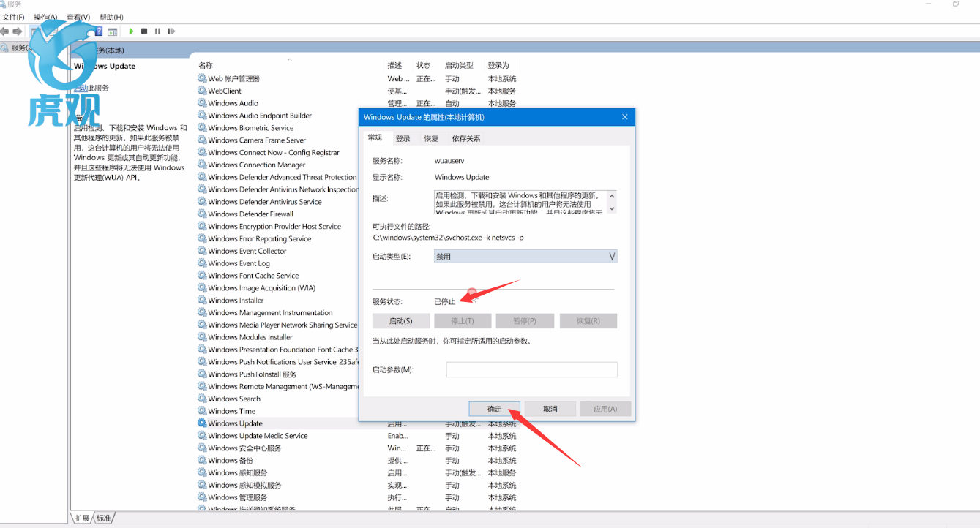Click the 暂停(P) button

coord(524,321)
